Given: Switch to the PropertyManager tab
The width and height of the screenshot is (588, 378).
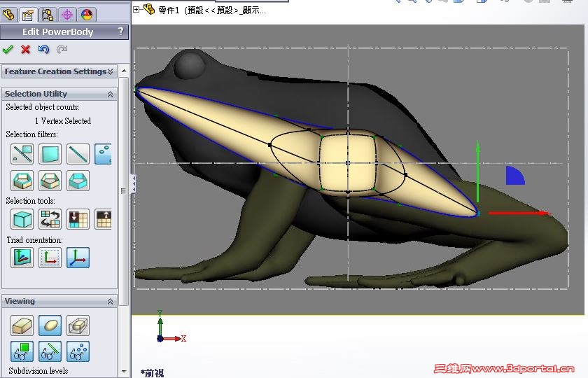Looking at the screenshot, I should coord(28,15).
